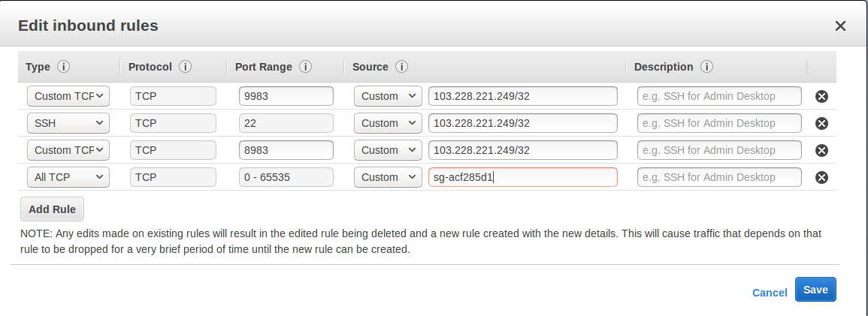Open Source dropdown for port 9983 rule
The width and height of the screenshot is (868, 316).
coord(388,96)
